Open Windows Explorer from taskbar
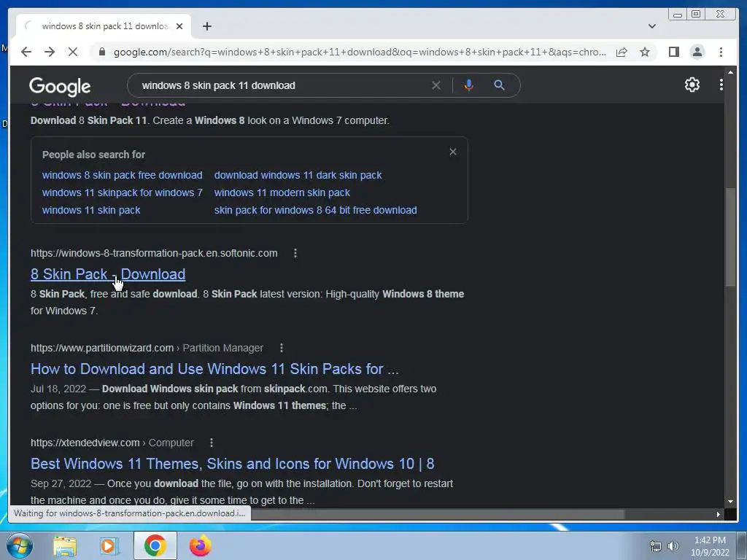The width and height of the screenshot is (747, 560). point(65,545)
